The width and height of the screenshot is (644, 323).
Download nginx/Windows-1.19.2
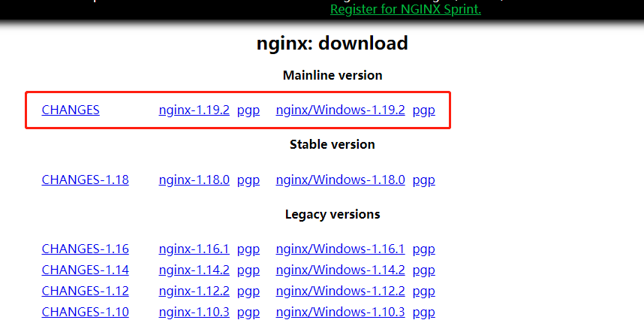[340, 110]
